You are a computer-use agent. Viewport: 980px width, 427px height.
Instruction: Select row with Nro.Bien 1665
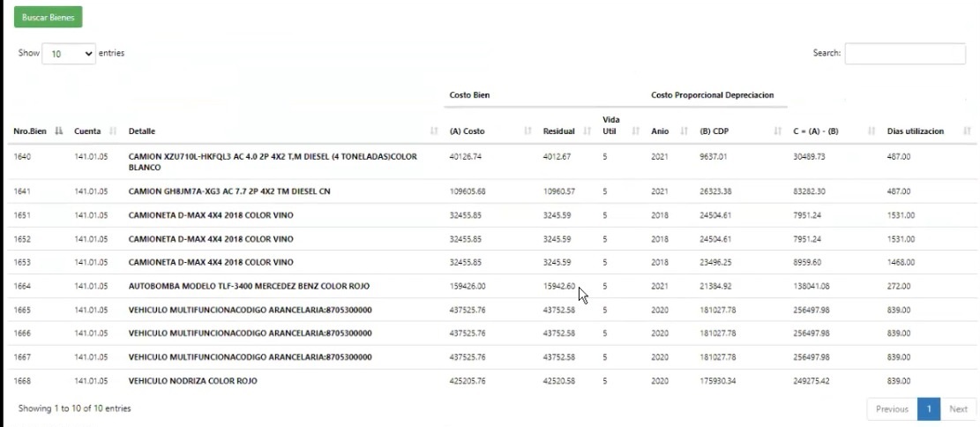490,310
